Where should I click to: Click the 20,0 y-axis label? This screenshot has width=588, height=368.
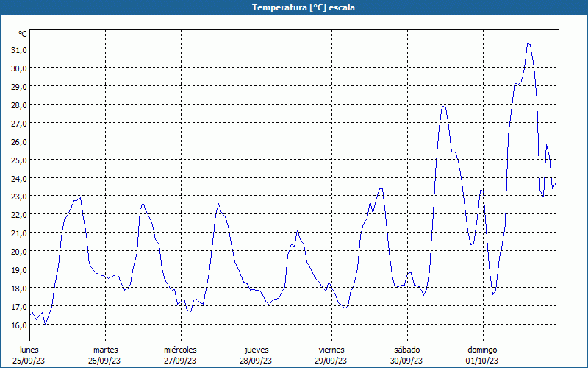click(19, 252)
